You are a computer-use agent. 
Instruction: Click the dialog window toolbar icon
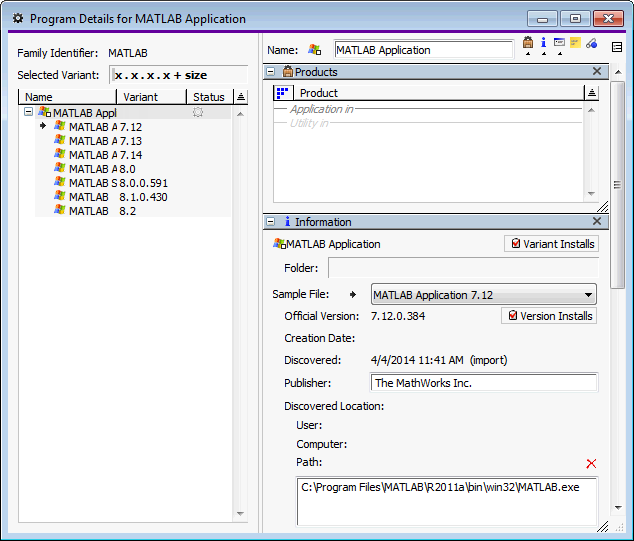point(559,42)
